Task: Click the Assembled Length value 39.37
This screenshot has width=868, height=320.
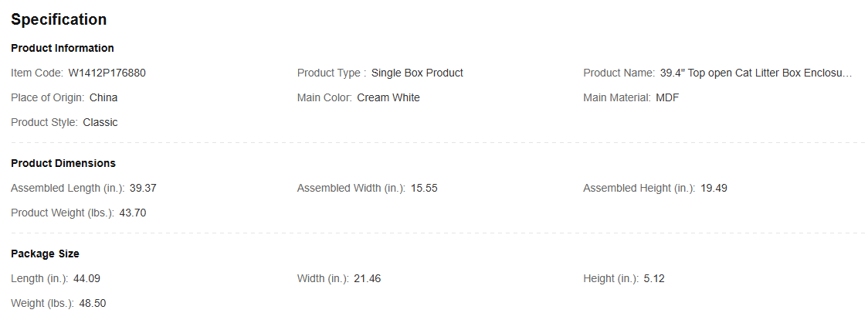Action: tap(143, 189)
